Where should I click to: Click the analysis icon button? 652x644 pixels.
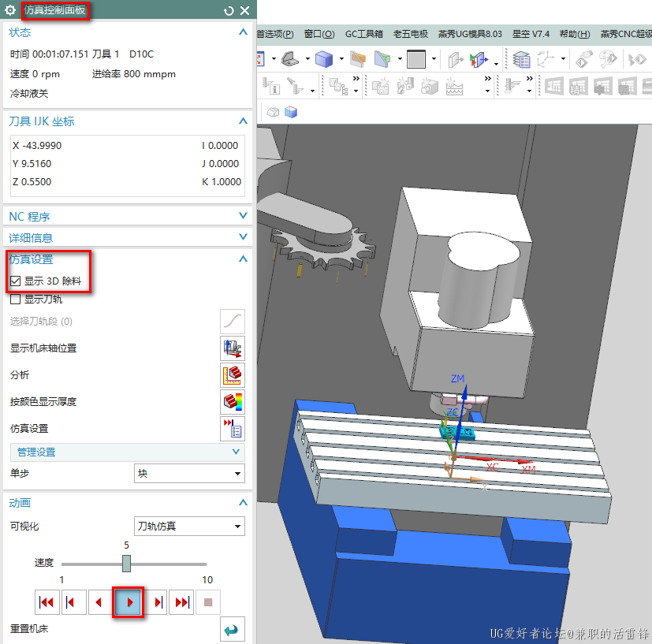[232, 375]
